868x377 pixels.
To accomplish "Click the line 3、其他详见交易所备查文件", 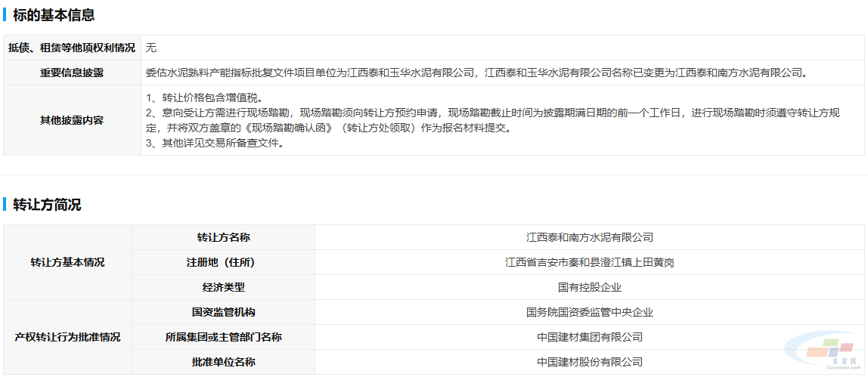I will click(x=215, y=143).
